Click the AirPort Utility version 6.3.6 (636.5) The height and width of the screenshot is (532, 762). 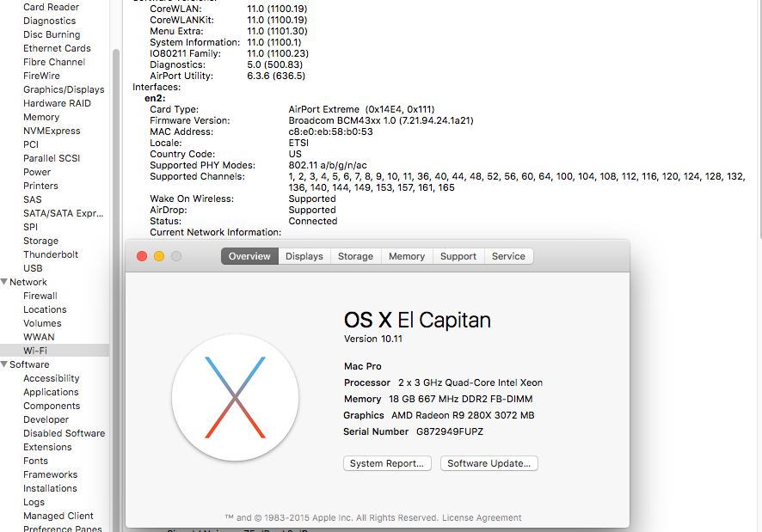click(276, 76)
